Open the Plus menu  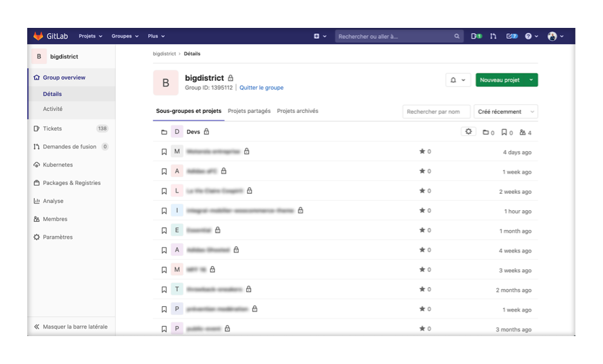click(156, 36)
